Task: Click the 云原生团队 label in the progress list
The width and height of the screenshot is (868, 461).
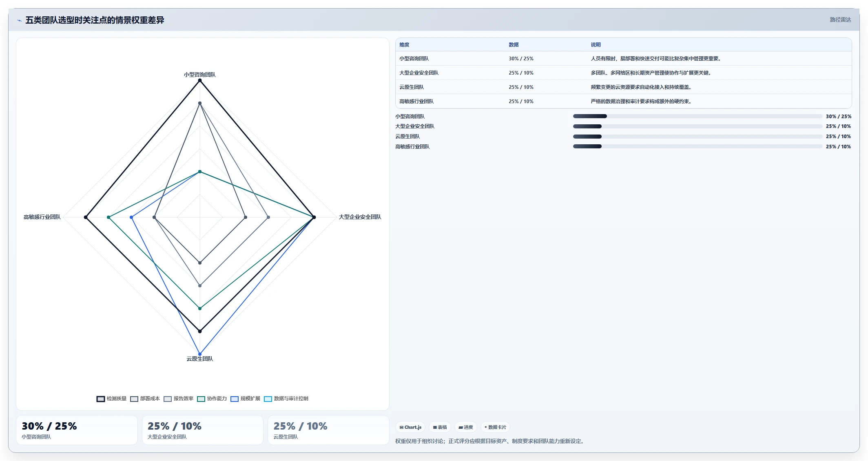Action: (407, 137)
